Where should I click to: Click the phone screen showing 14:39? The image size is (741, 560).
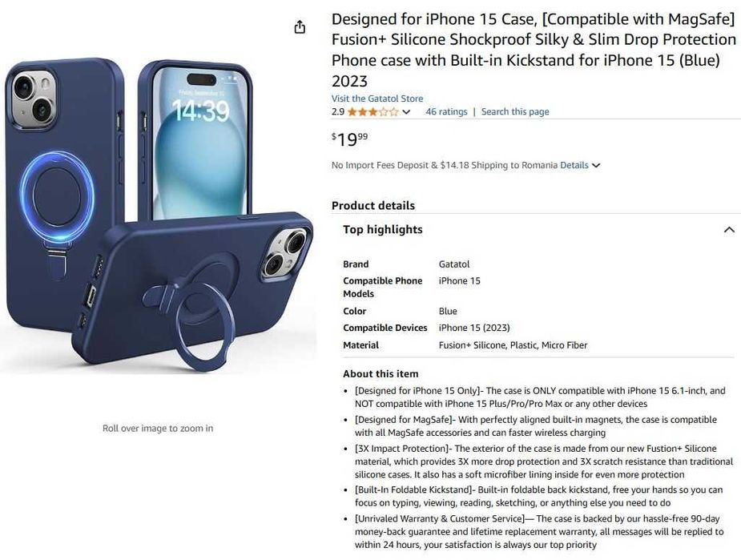[200, 142]
